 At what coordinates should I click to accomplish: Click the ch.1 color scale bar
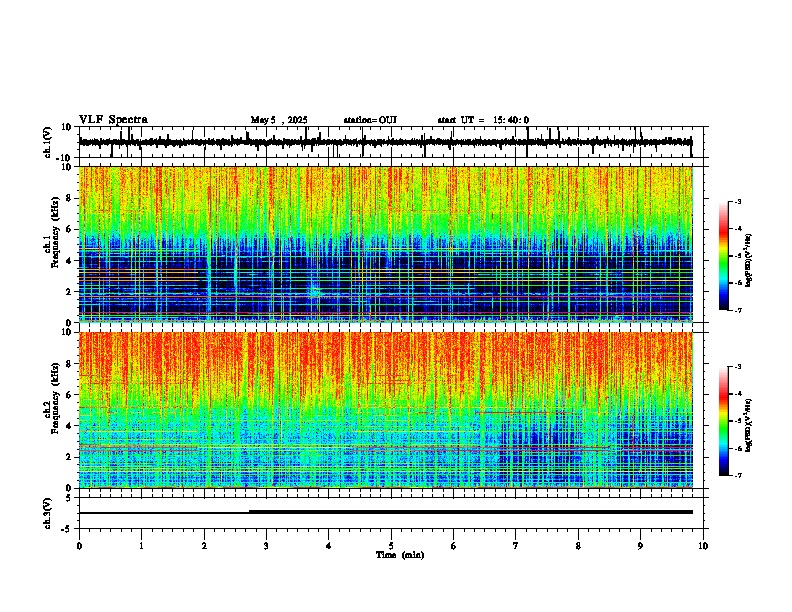(723, 256)
